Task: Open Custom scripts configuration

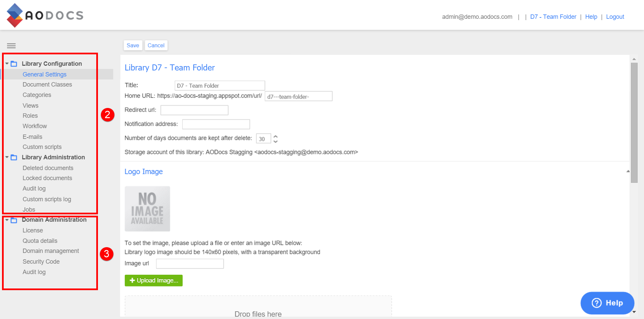Action: click(42, 147)
